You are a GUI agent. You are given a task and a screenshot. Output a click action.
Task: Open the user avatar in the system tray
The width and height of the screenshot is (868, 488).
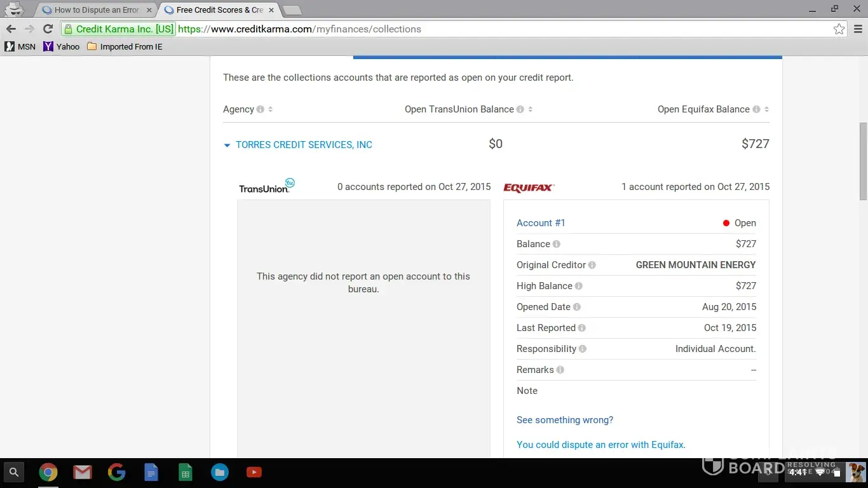856,472
